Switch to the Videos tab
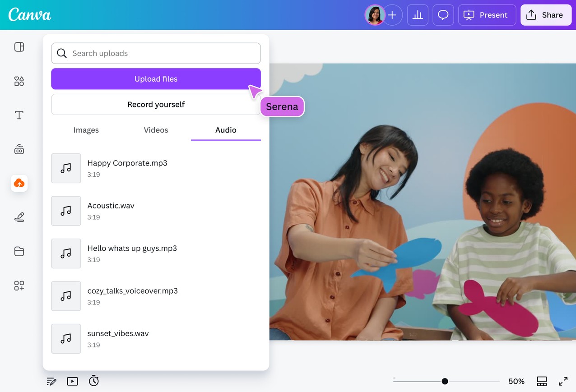The width and height of the screenshot is (576, 392). [x=156, y=130]
